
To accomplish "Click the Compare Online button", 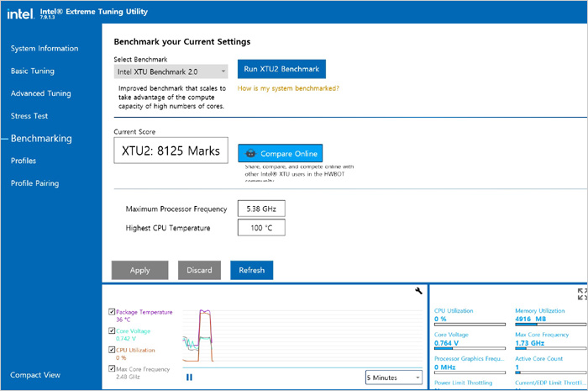I will (280, 153).
